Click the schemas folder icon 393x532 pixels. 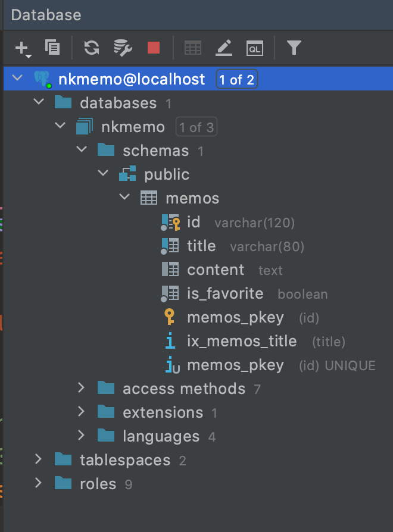pyautogui.click(x=106, y=149)
